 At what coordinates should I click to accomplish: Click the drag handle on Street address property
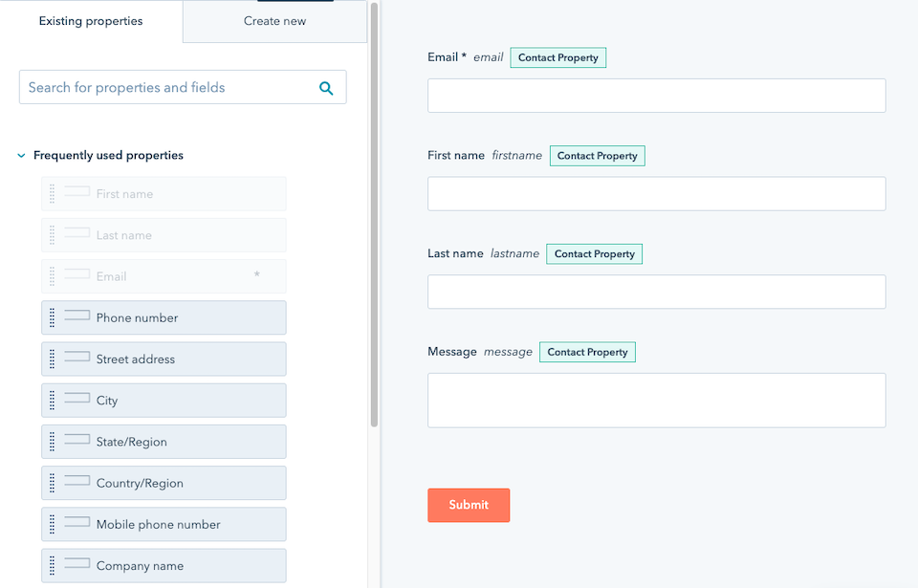pos(51,359)
